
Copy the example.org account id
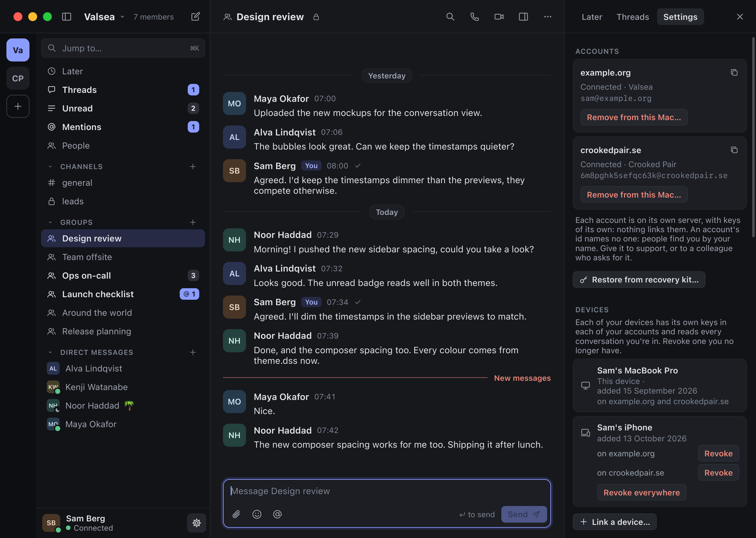click(734, 73)
